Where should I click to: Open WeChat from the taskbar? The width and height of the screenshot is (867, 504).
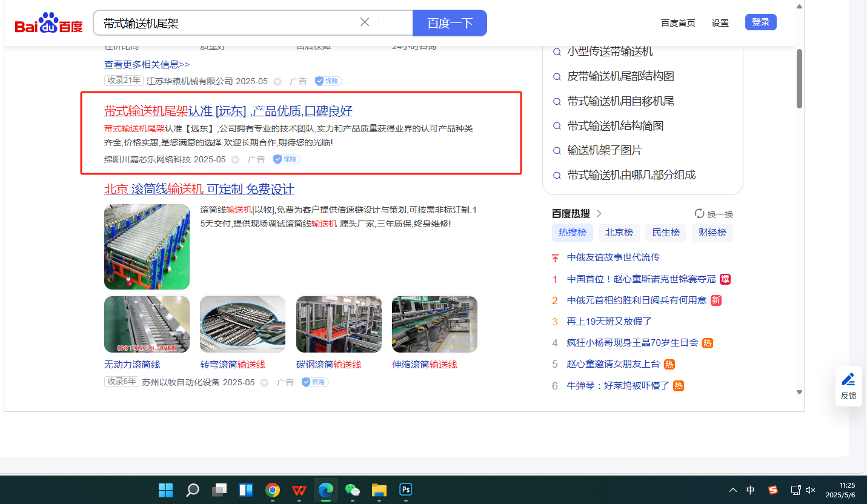(352, 489)
